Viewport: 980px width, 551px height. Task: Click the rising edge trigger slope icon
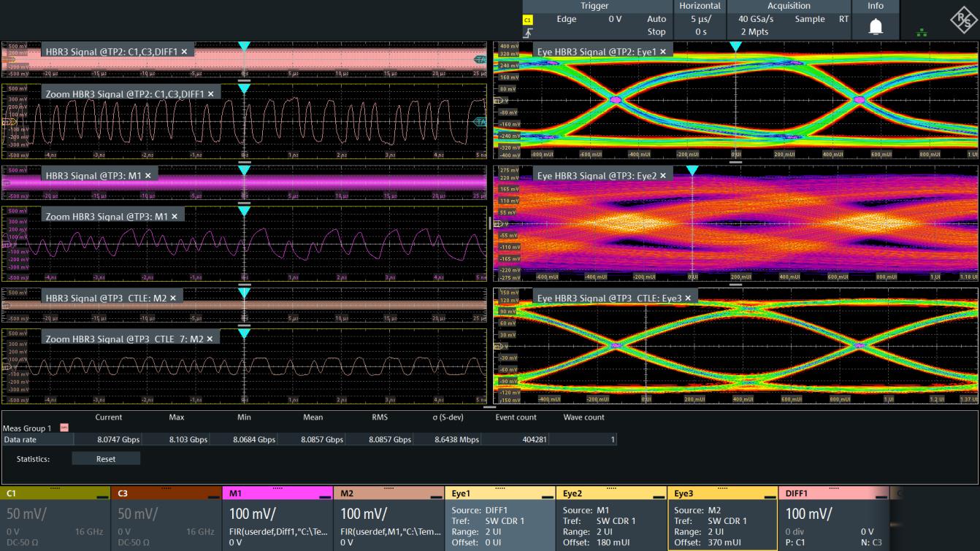click(528, 32)
